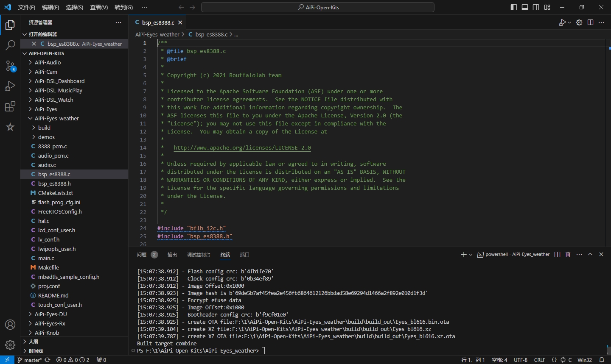Close the terminal panel
The image size is (611, 364).
click(601, 254)
